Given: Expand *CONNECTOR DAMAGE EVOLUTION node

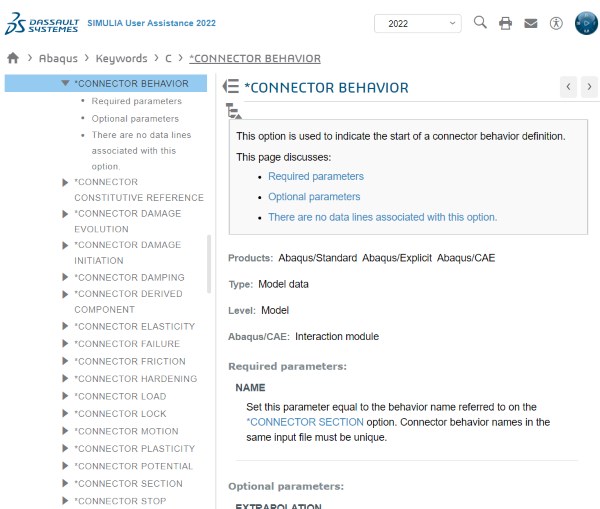Looking at the screenshot, I should 65,214.
